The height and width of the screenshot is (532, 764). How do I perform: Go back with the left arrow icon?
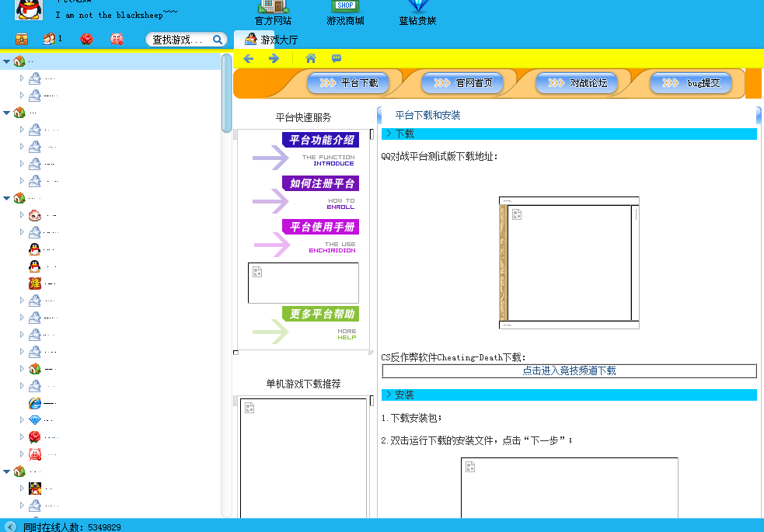pyautogui.click(x=249, y=59)
